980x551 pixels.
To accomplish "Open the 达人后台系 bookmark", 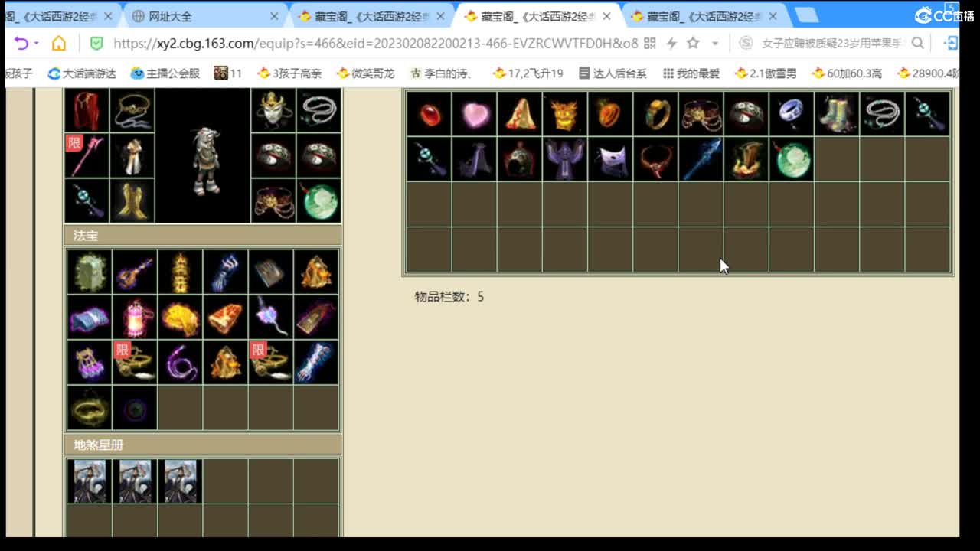I will pos(612,73).
